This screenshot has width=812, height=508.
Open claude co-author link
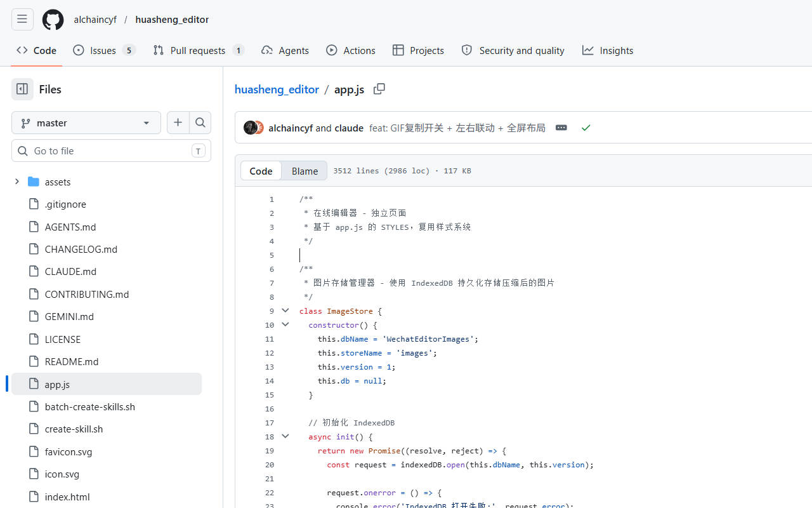point(349,128)
